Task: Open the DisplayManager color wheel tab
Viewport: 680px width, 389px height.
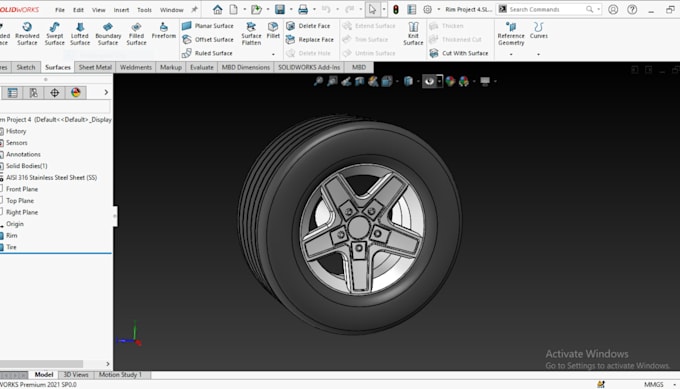Action: 76,92
